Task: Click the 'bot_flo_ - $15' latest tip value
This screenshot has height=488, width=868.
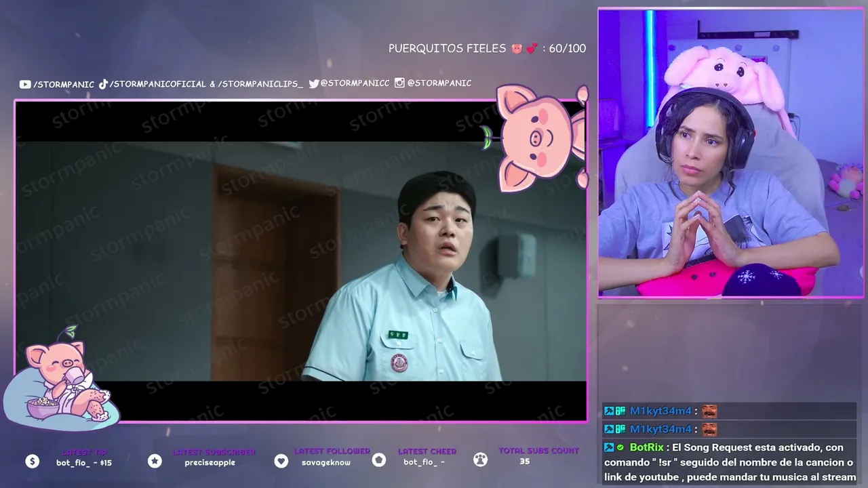Action: [84, 463]
